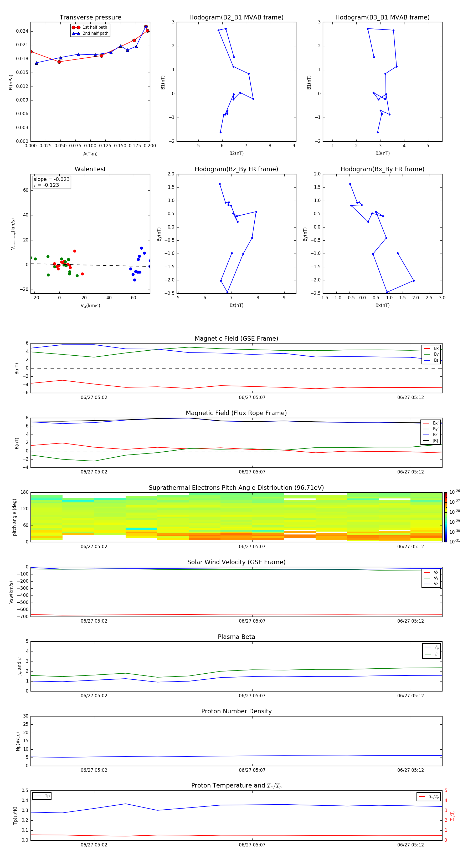
Task: Click 'Vz' in solar wind velocity legend
Action: (x=431, y=584)
